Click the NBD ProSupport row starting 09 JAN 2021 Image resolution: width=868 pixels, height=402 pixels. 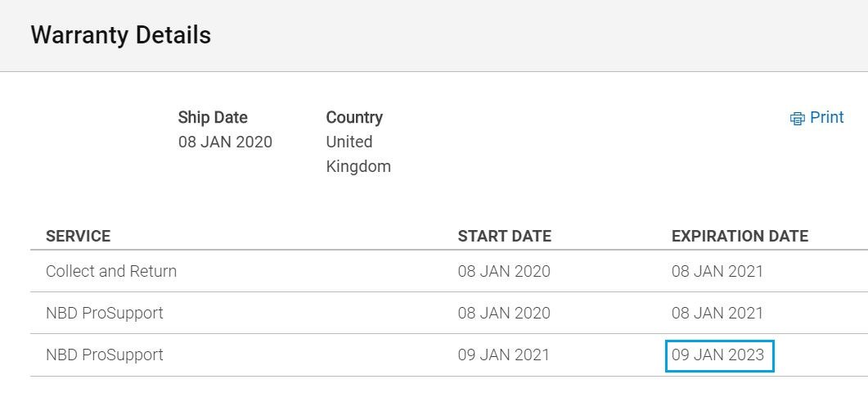(x=449, y=355)
